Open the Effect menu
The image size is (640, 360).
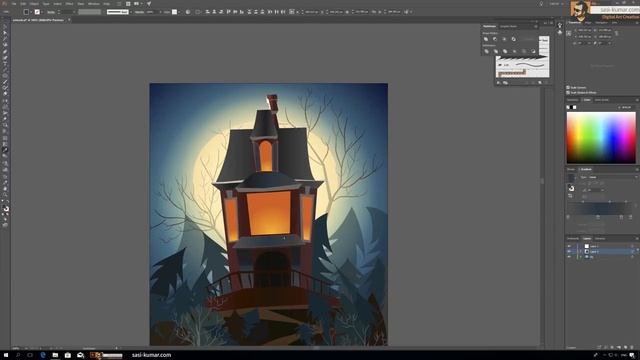click(x=69, y=4)
